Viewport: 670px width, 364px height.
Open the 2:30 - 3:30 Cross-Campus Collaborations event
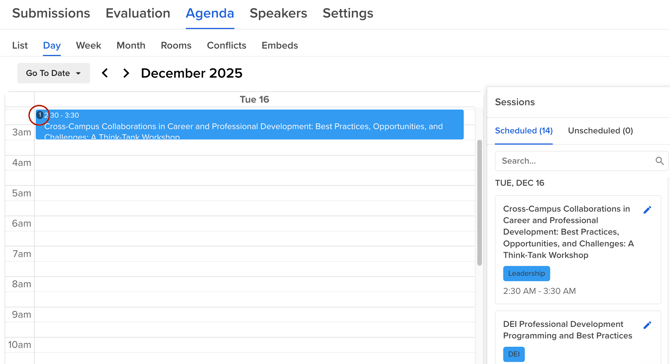pyautogui.click(x=250, y=124)
